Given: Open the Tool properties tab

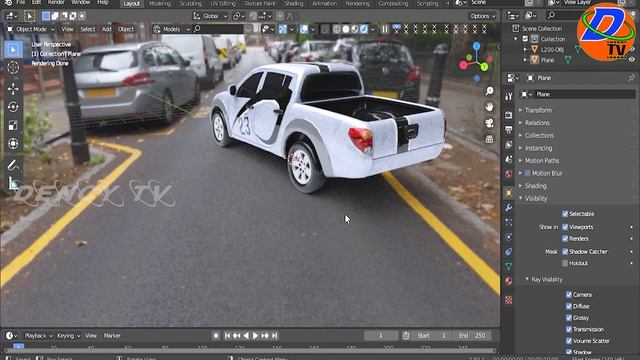Looking at the screenshot, I should tap(509, 96).
